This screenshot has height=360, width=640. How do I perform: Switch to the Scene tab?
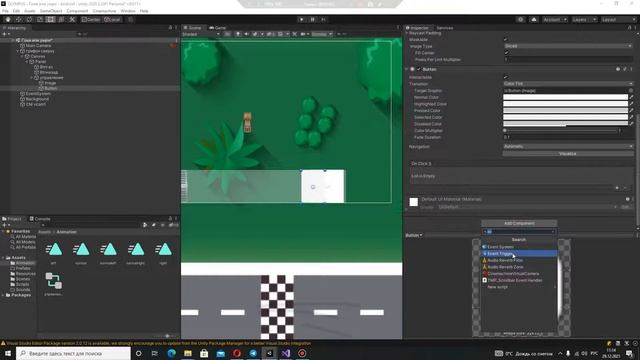point(192,28)
